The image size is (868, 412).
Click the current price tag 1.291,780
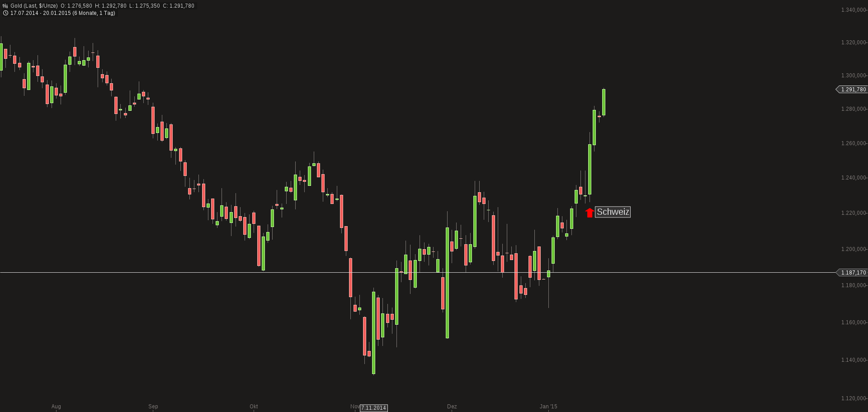[x=853, y=90]
